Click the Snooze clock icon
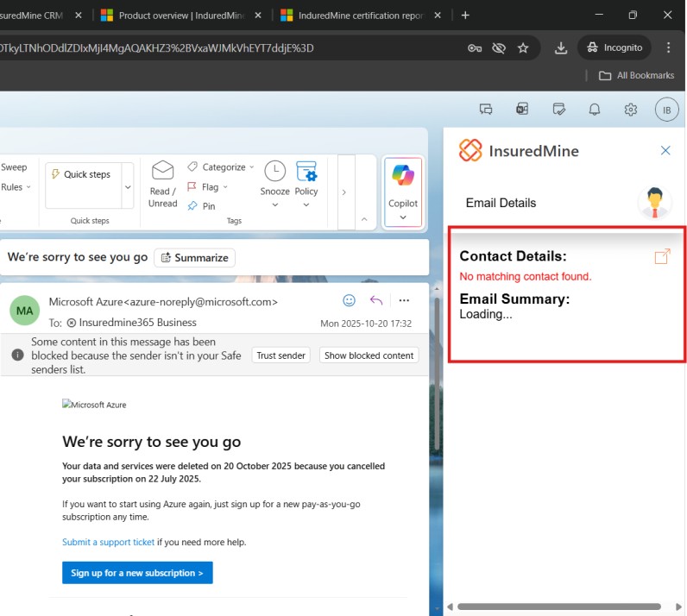This screenshot has width=687, height=616. pos(274,171)
